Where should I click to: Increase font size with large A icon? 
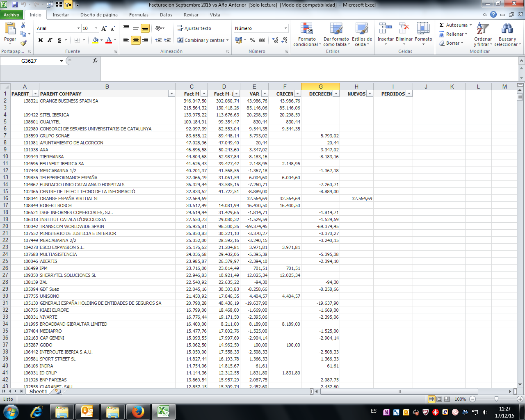(x=104, y=28)
